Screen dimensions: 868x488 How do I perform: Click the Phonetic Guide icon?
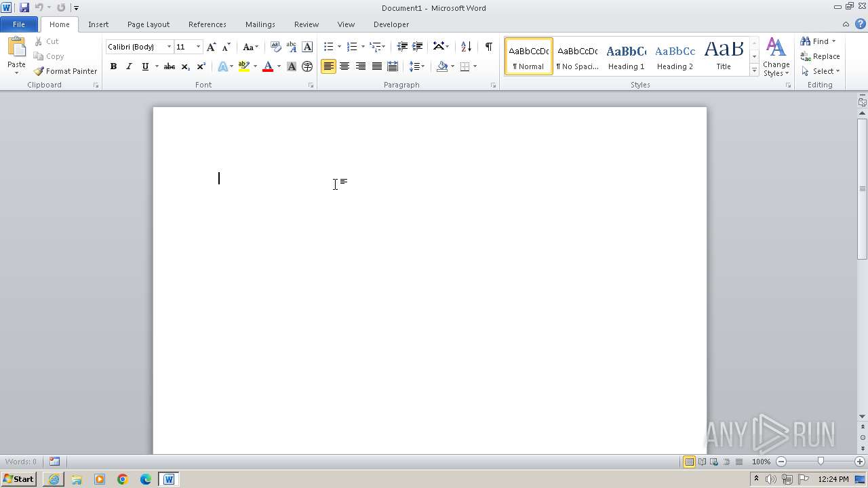click(292, 47)
